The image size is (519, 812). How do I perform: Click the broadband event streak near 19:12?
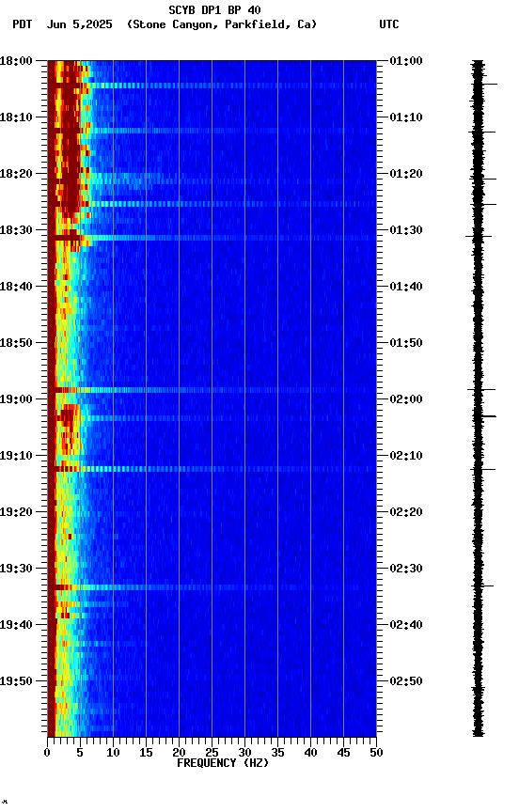tap(212, 469)
